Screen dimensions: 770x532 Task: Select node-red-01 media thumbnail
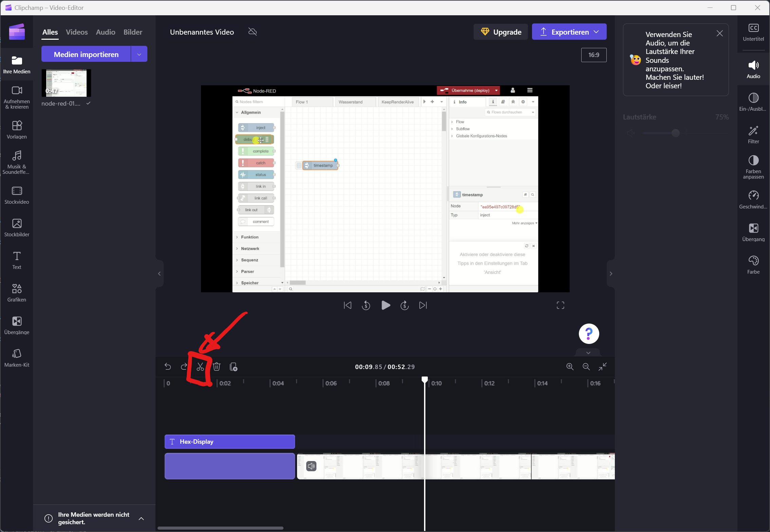point(66,83)
